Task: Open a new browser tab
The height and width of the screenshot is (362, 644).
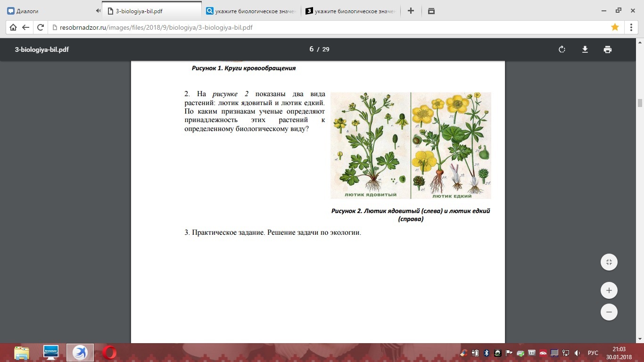Action: (x=411, y=11)
